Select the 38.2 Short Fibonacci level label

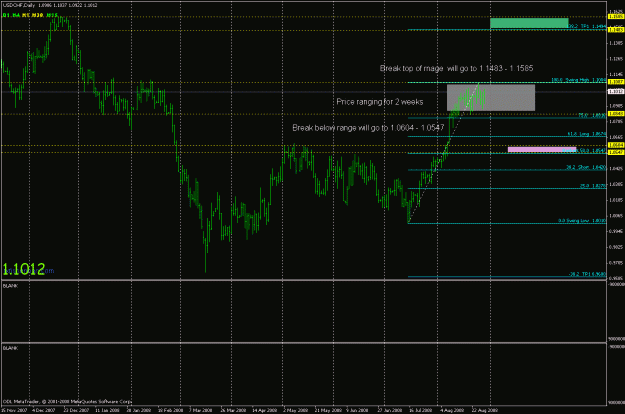click(x=586, y=167)
